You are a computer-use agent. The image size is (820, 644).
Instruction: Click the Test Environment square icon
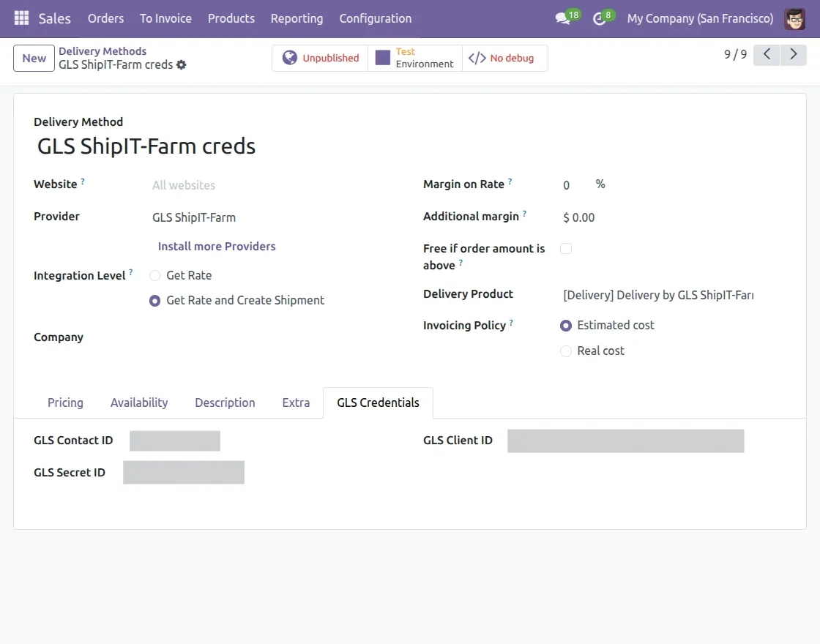point(383,58)
